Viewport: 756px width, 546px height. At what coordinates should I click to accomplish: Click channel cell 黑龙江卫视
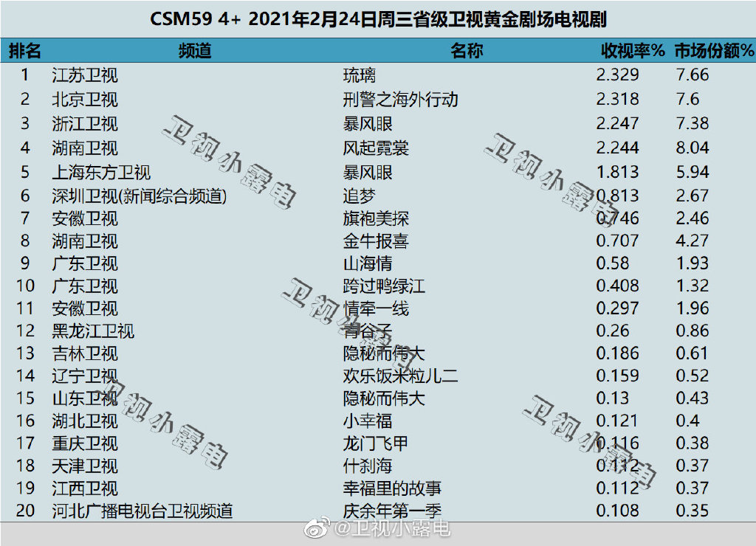tap(93, 331)
